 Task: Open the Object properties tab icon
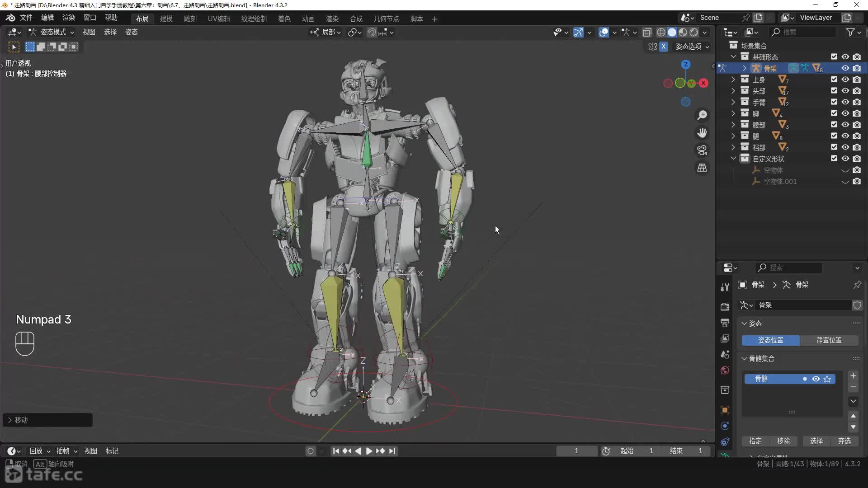click(x=725, y=410)
